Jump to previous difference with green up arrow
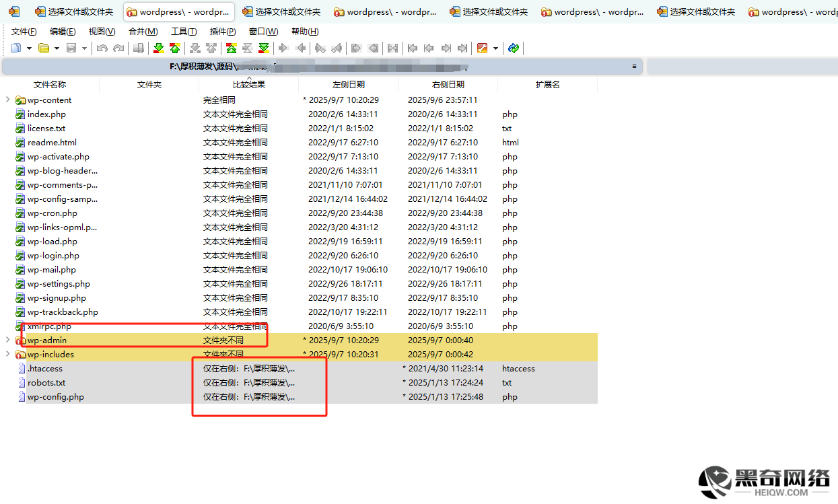This screenshot has width=838, height=504. (x=175, y=48)
